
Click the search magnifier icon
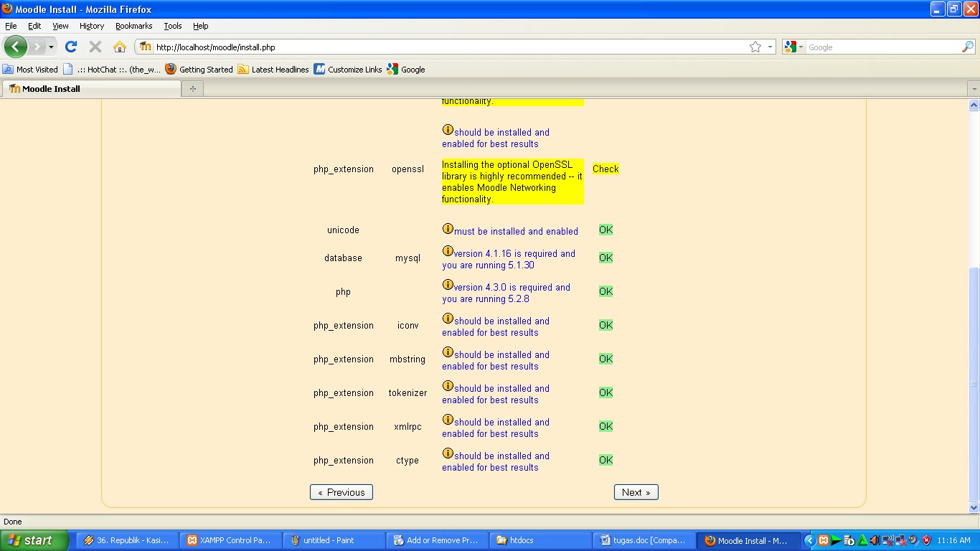point(968,47)
